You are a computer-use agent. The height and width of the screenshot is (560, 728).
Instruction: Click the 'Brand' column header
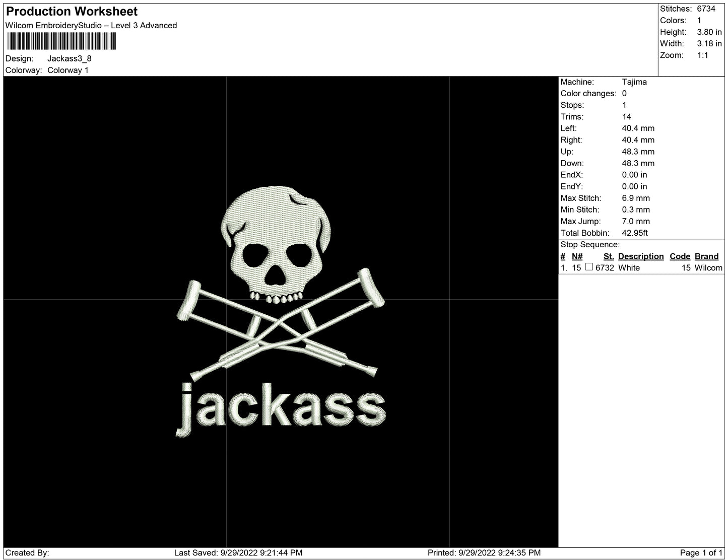pyautogui.click(x=706, y=256)
